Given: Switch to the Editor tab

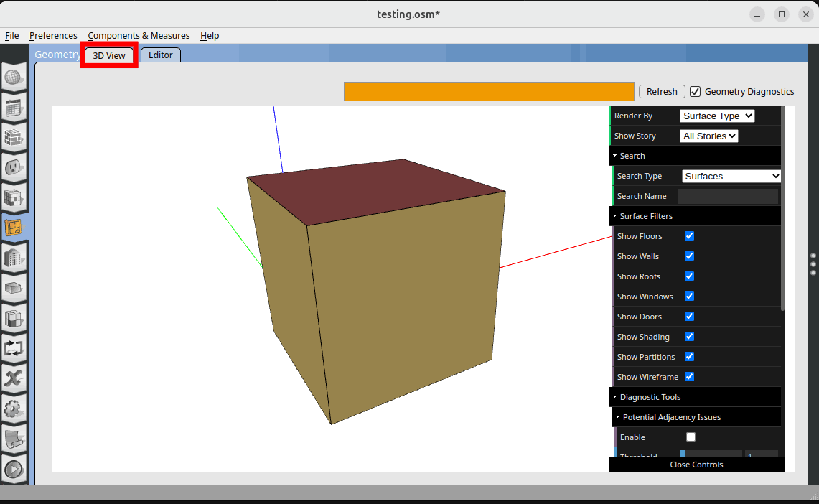Looking at the screenshot, I should [161, 55].
